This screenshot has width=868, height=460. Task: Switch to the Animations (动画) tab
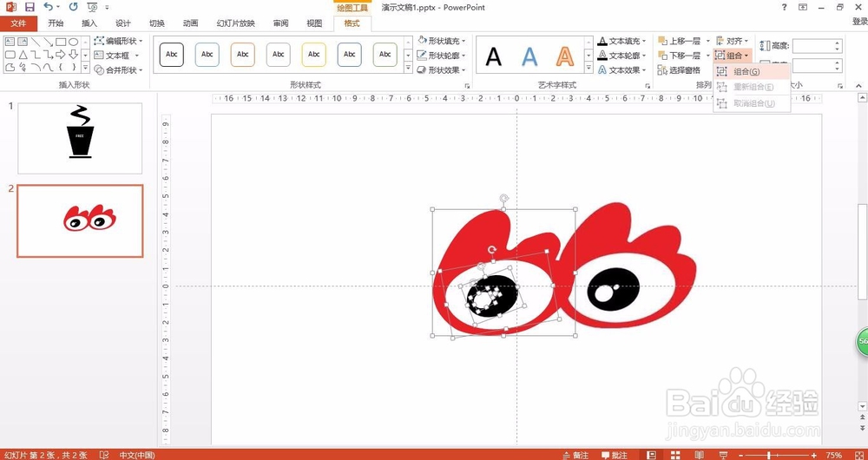pos(190,23)
